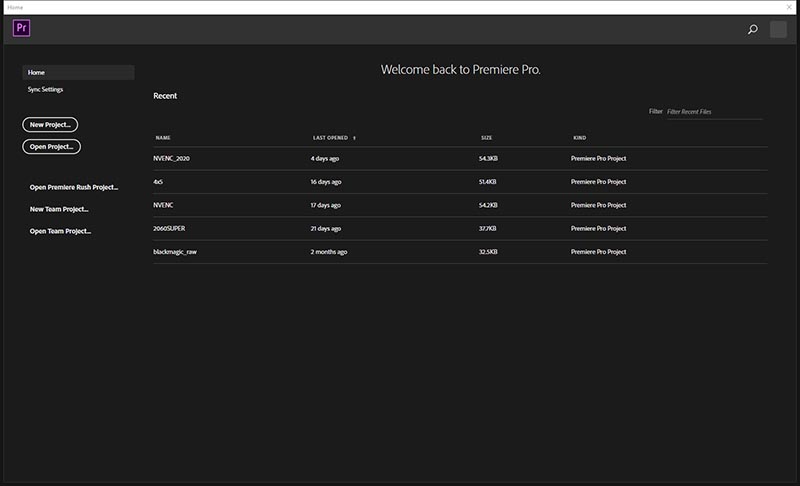Image resolution: width=800 pixels, height=486 pixels.
Task: Sort by Last Opened column header
Action: [330, 138]
